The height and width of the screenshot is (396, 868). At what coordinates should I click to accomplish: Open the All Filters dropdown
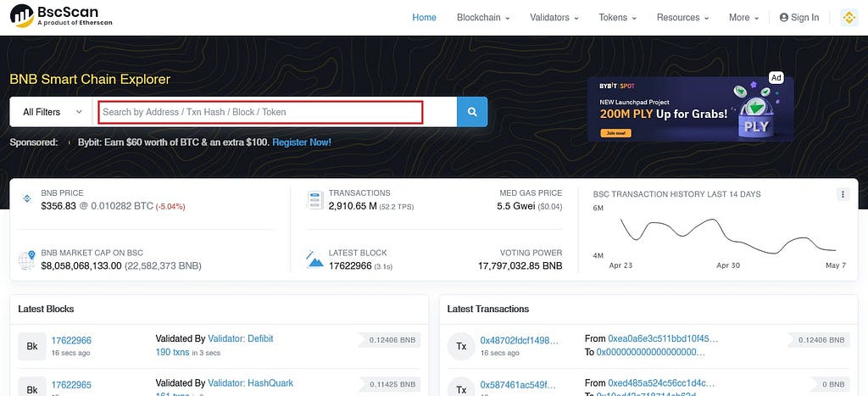click(52, 112)
